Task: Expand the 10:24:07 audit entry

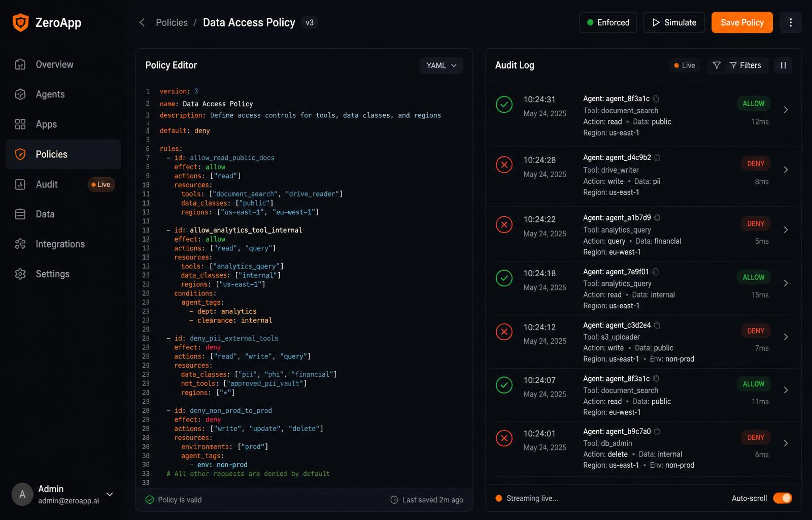Action: click(786, 390)
